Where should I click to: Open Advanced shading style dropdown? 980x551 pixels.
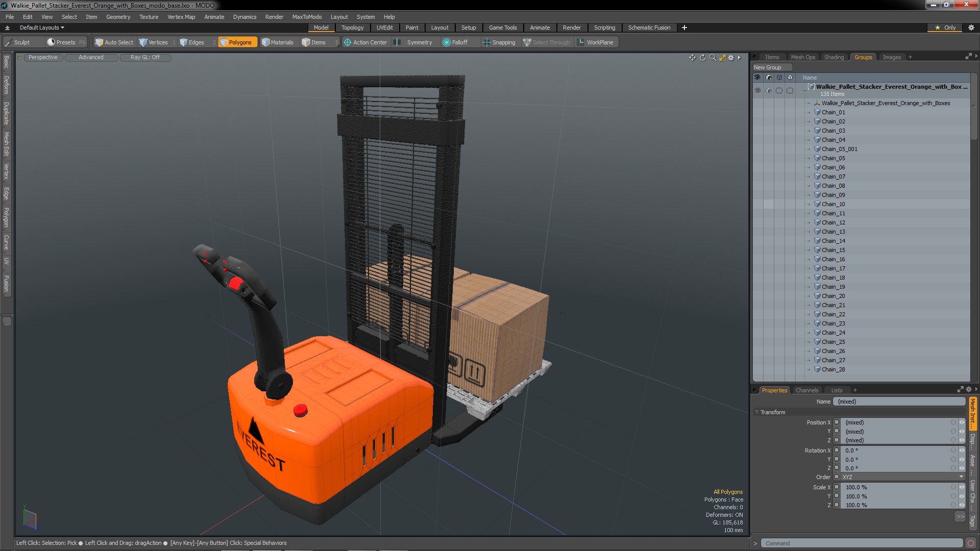click(91, 58)
